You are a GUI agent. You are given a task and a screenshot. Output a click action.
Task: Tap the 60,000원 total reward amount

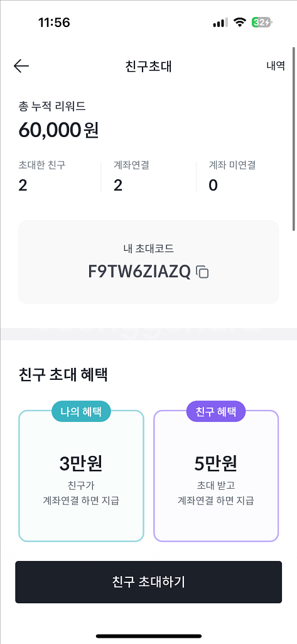(x=58, y=130)
